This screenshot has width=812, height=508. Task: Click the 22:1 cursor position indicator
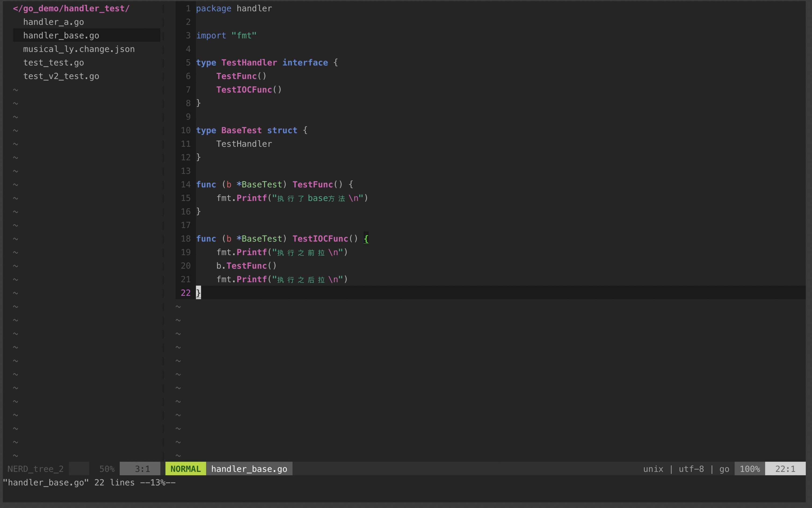(x=785, y=469)
